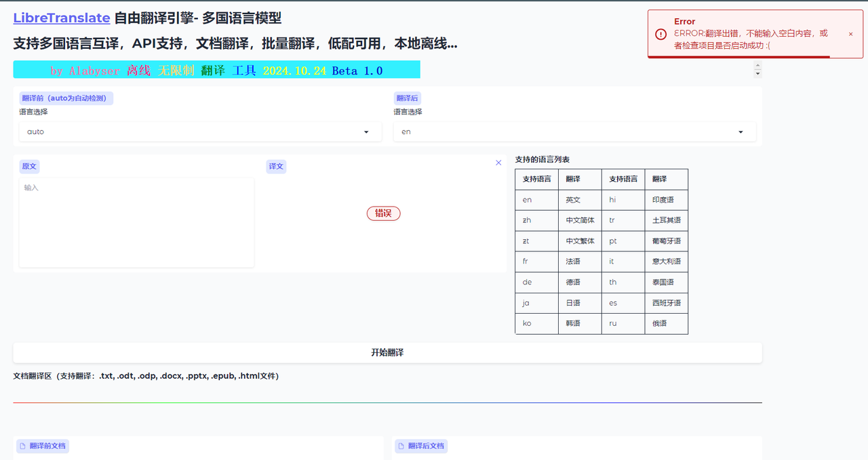Click scroll down arrow of banner scrollbar
The image size is (868, 460).
pyautogui.click(x=758, y=74)
